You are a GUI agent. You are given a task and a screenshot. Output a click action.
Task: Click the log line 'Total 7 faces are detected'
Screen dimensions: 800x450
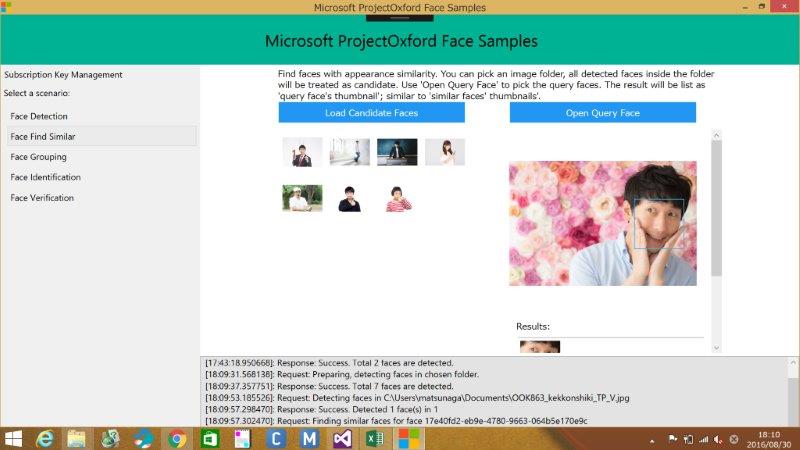(329, 386)
